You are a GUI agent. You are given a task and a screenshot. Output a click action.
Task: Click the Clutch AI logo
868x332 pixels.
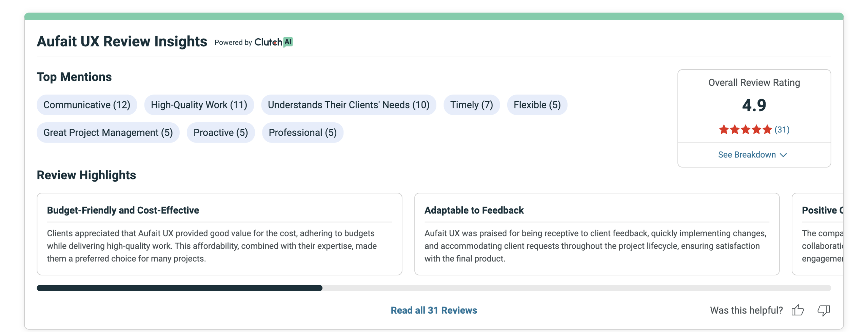click(273, 42)
